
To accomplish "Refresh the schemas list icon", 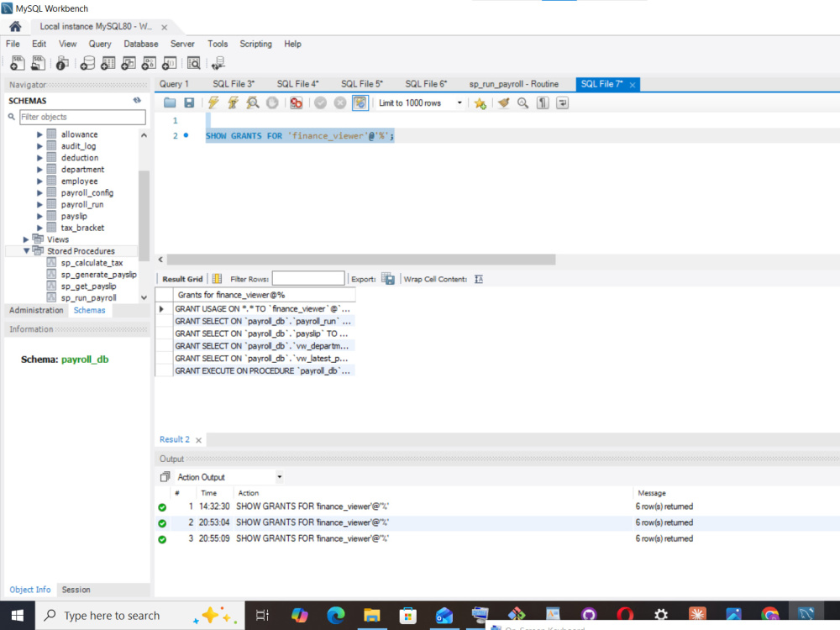I will (x=137, y=100).
